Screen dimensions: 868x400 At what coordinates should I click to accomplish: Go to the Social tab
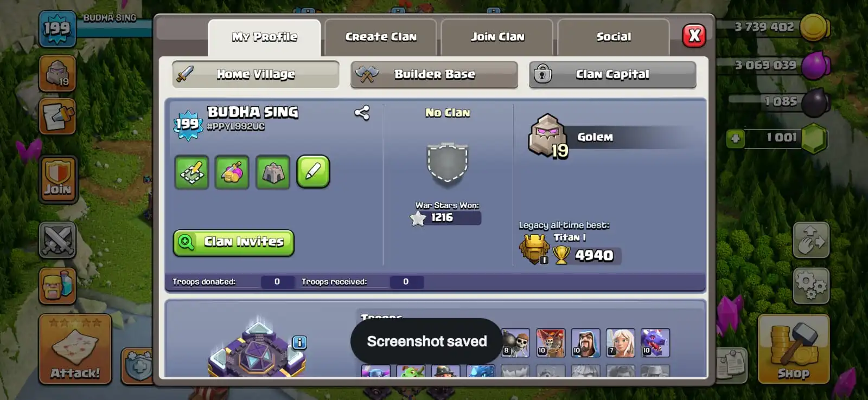click(x=614, y=37)
